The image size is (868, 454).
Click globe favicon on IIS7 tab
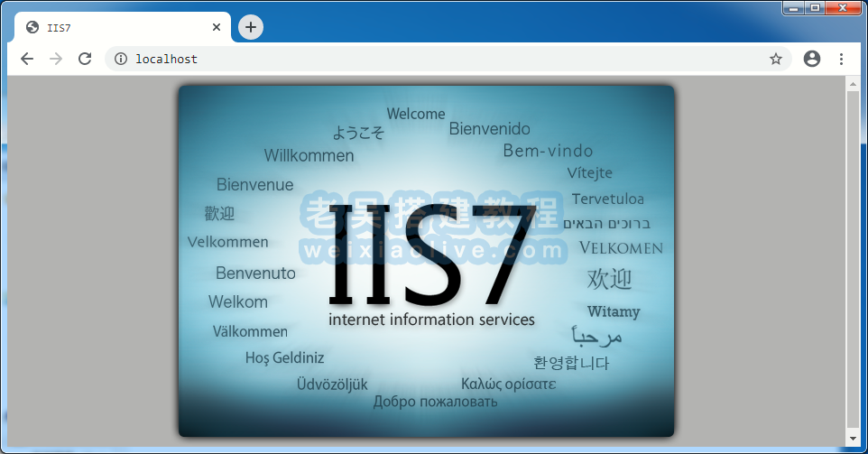point(32,27)
